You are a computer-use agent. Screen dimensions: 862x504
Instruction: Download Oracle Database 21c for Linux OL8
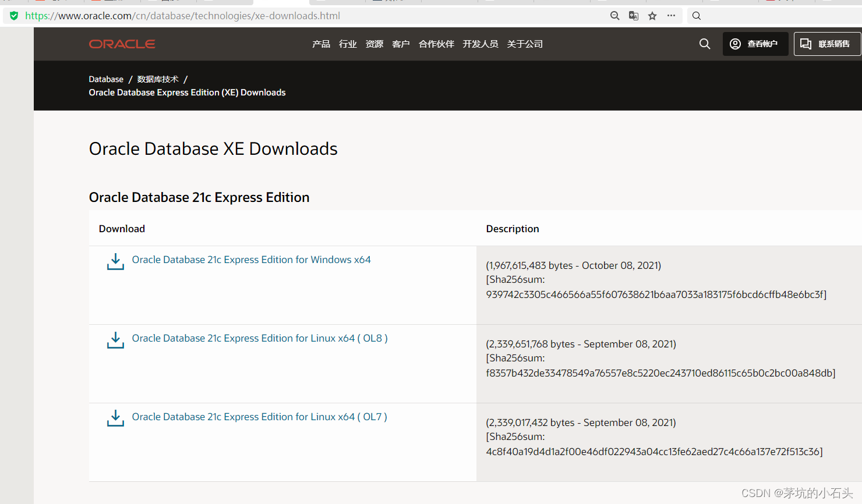(x=260, y=338)
